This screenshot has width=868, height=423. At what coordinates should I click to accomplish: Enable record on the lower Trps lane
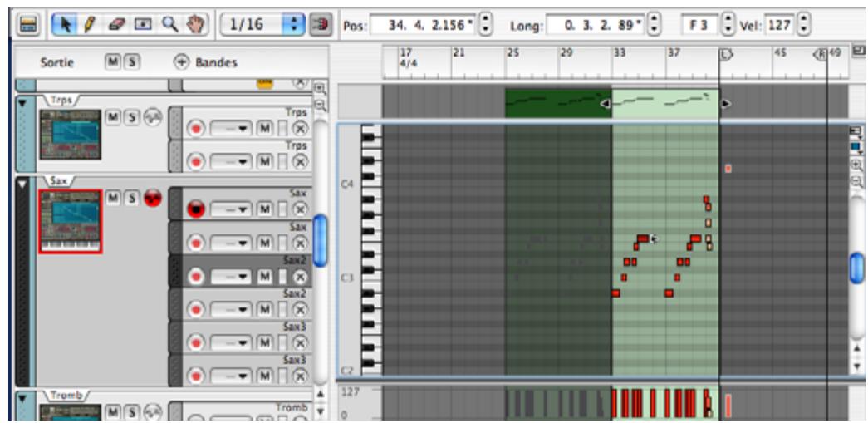[196, 160]
